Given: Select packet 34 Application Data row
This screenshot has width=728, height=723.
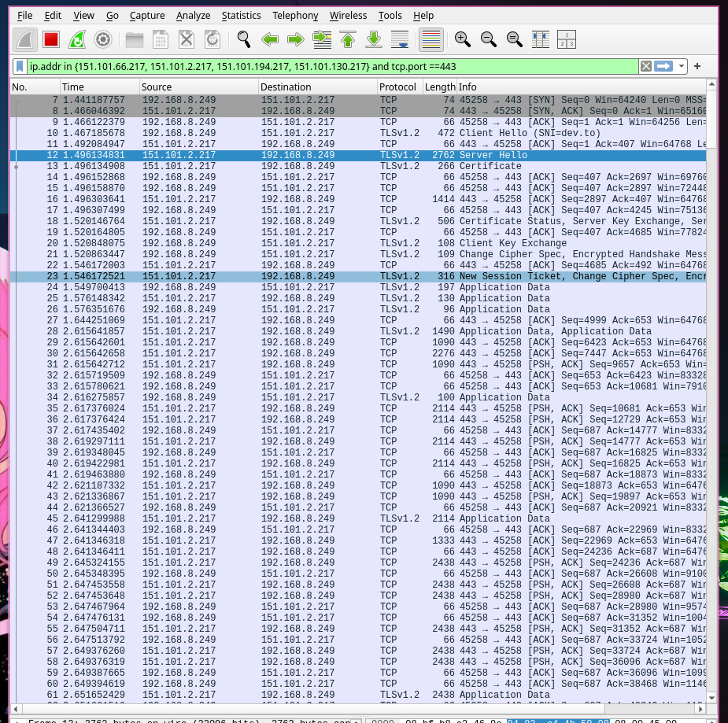Looking at the screenshot, I should (358, 397).
